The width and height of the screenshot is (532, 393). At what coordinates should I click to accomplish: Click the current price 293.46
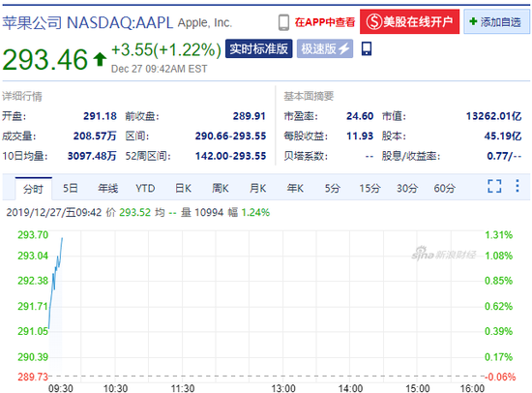click(44, 59)
